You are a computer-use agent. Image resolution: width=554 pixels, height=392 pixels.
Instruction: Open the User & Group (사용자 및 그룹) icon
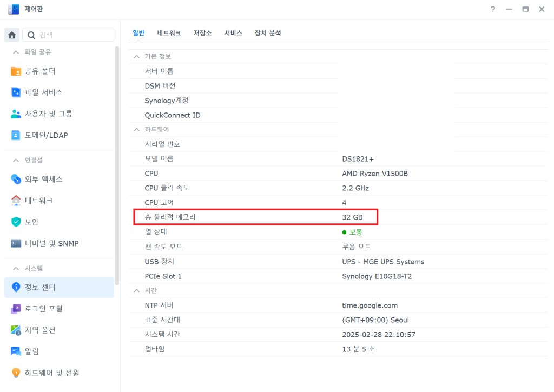click(x=16, y=114)
